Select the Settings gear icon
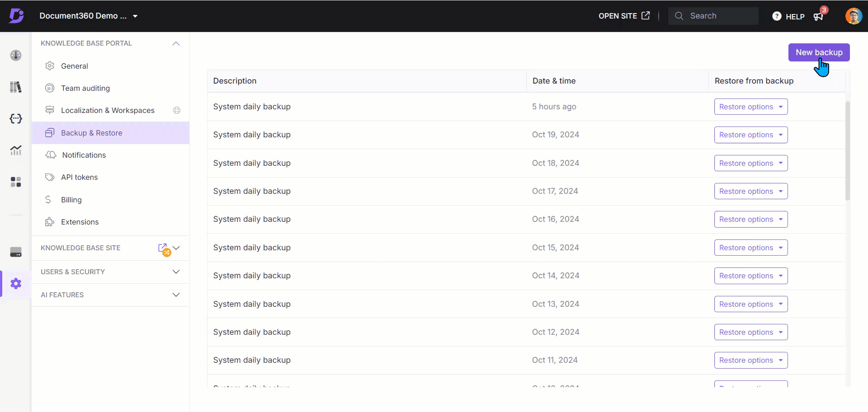The width and height of the screenshot is (868, 412). click(16, 284)
